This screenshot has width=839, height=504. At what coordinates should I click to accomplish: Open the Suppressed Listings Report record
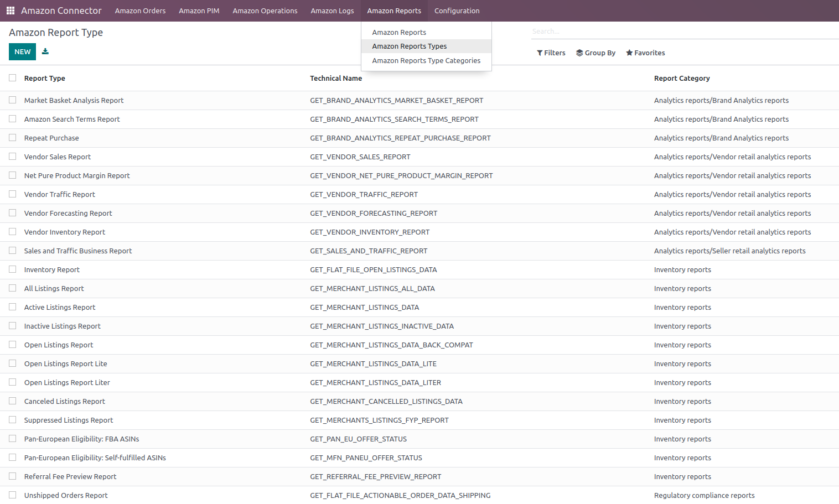tap(69, 420)
